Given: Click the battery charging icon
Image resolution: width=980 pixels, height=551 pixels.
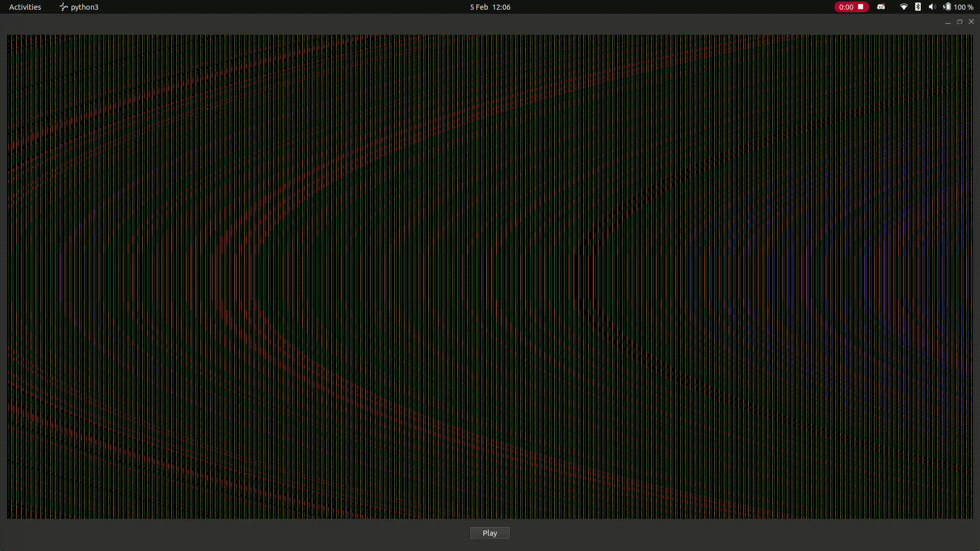Looking at the screenshot, I should [x=947, y=7].
